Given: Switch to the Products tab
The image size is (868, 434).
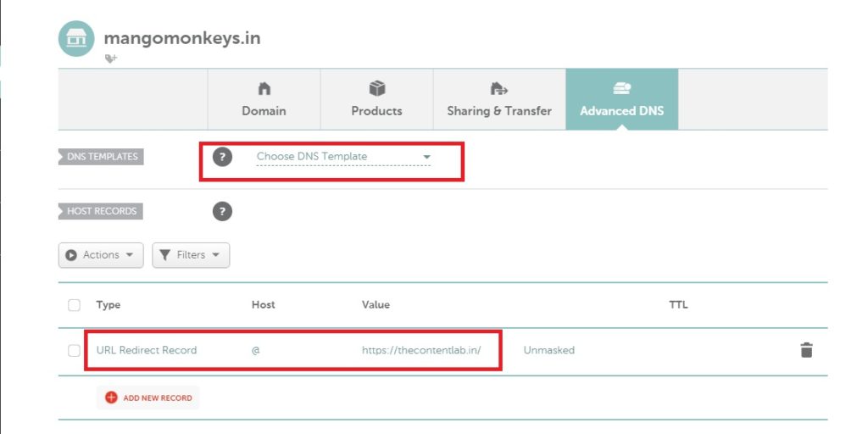Looking at the screenshot, I should coord(376,100).
